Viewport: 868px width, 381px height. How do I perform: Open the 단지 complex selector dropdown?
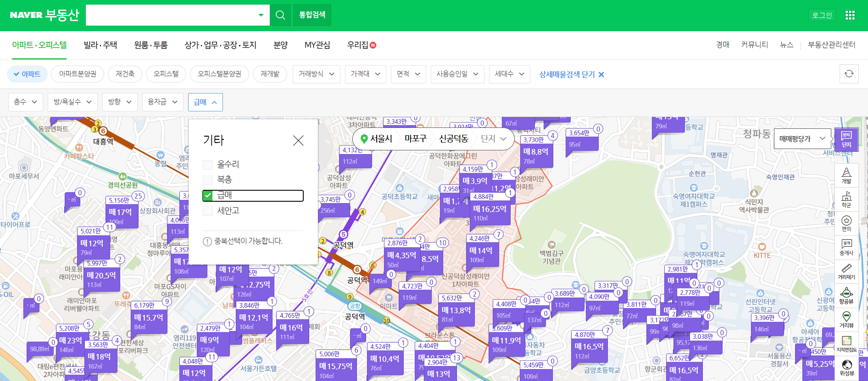click(494, 138)
